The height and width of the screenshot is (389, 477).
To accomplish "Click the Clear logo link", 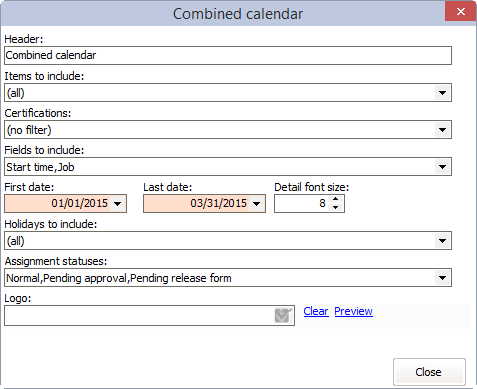I will 316,311.
